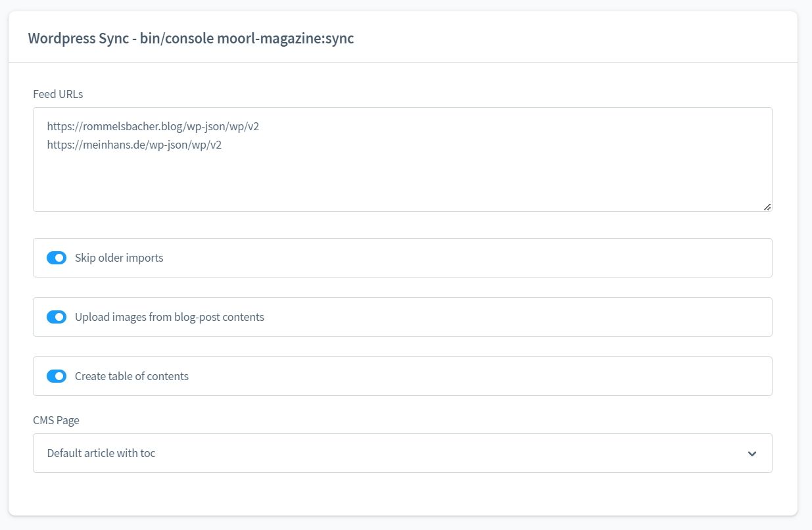Screen dimensions: 812x530
Task: Toggle the Skip older imports switch
Action: [57, 258]
